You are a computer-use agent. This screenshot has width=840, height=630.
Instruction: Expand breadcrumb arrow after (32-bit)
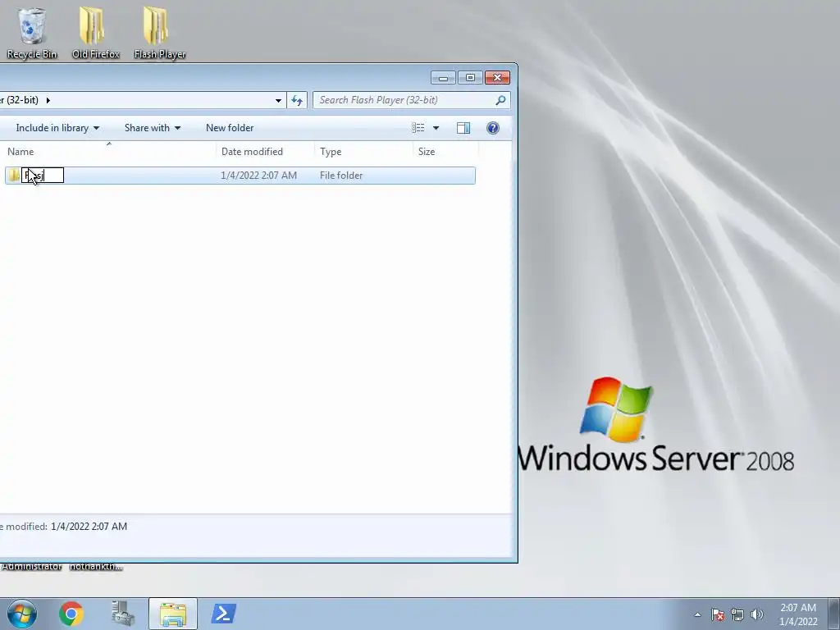(x=48, y=100)
